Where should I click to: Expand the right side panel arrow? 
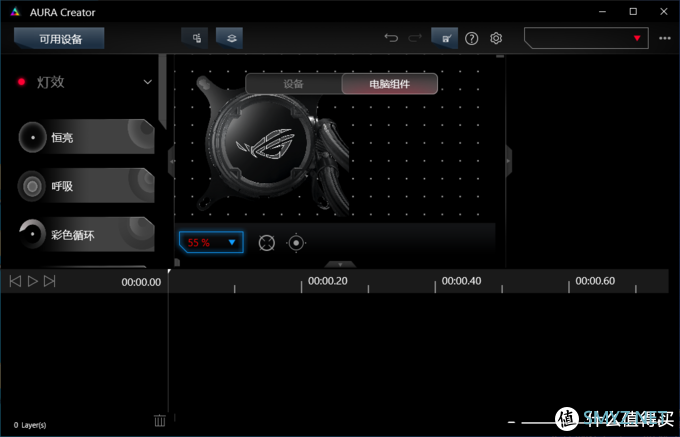point(509,162)
